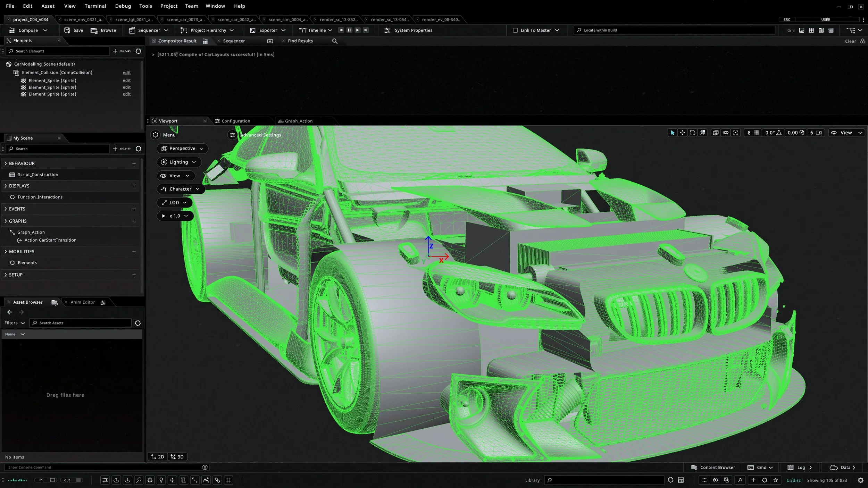Activate the rotate tool in viewport toolbar
This screenshot has width=868, height=488.
coord(692,133)
